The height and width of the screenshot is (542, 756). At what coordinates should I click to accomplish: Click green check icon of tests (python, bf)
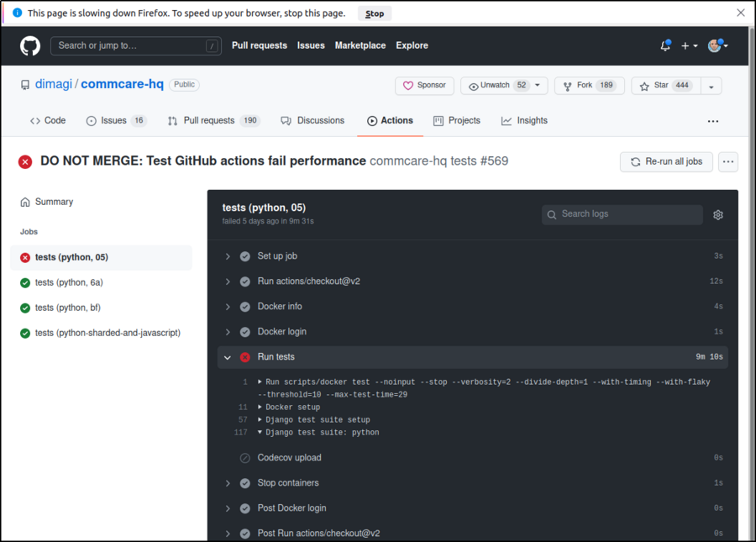25,308
